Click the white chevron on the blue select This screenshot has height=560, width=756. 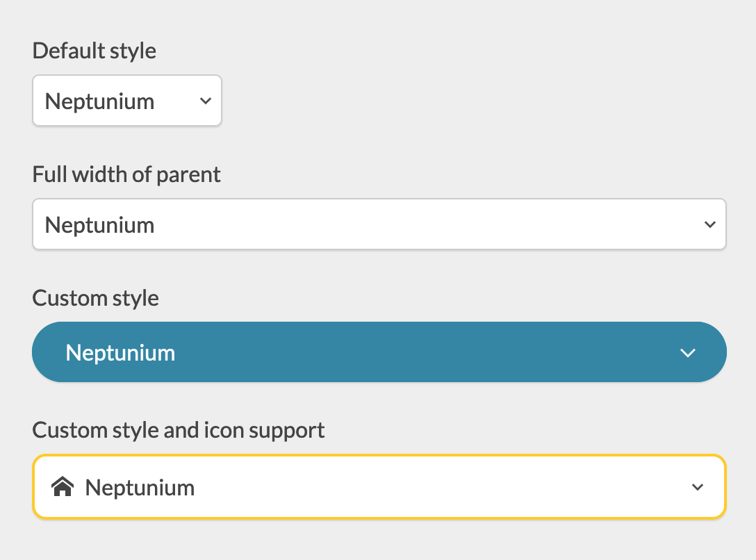687,353
